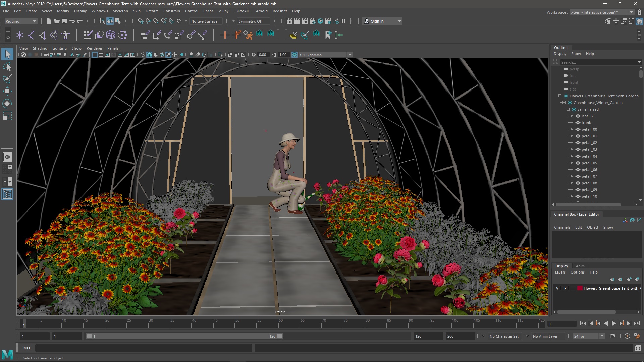Collapse camellia_red node in Outliner
Viewport: 644px width, 362px height.
tap(568, 109)
